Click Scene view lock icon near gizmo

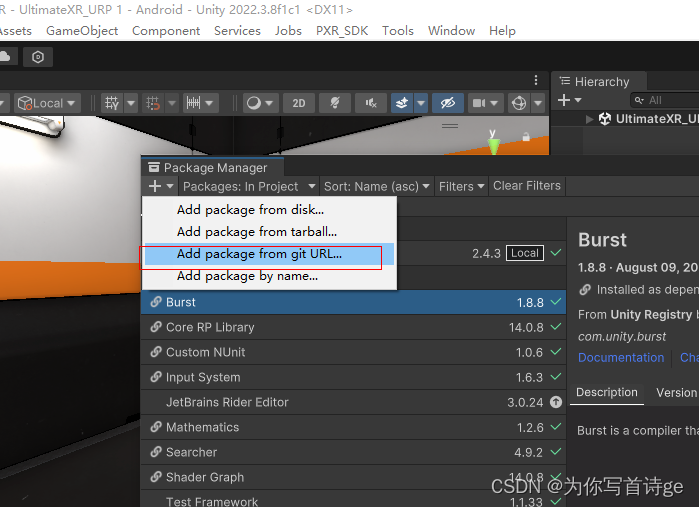tap(526, 137)
